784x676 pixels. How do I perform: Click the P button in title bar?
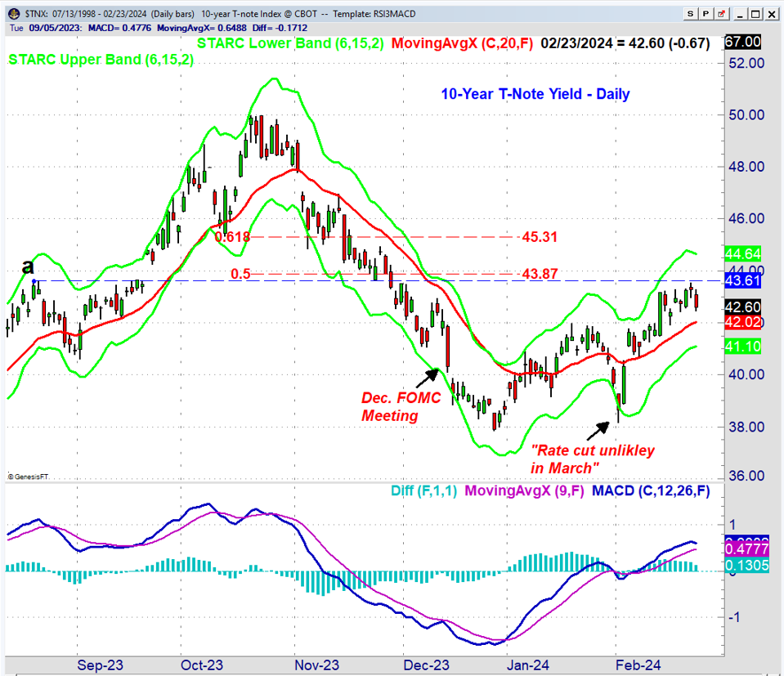[x=704, y=14]
